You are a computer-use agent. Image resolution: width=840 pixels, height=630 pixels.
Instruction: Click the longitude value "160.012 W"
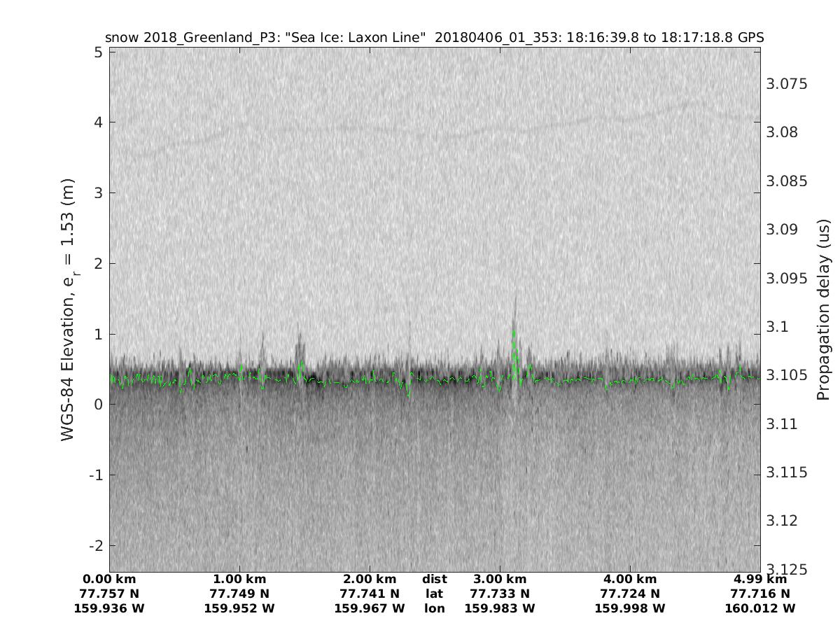pyautogui.click(x=760, y=608)
